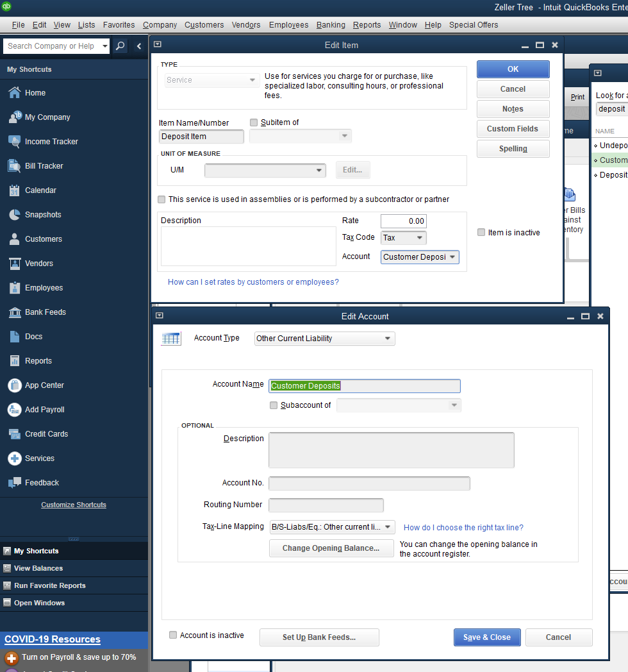Open the Tax-Line Mapping dropdown
The width and height of the screenshot is (628, 672).
tap(331, 526)
